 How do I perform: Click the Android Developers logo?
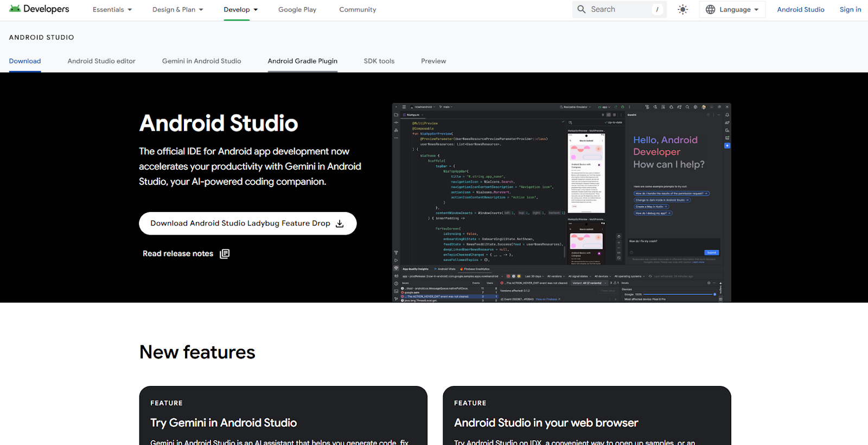tap(39, 9)
